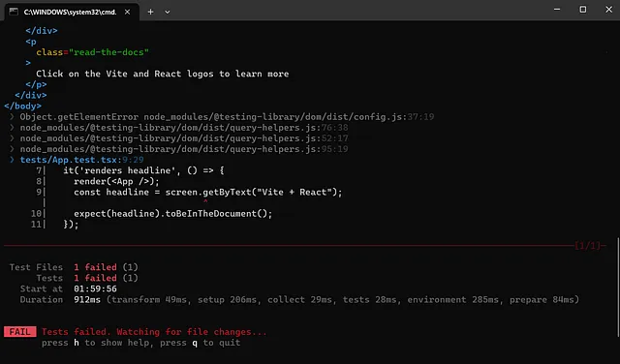
Task: Click the vertical scrollbar thumb
Action: pyautogui.click(x=618, y=288)
